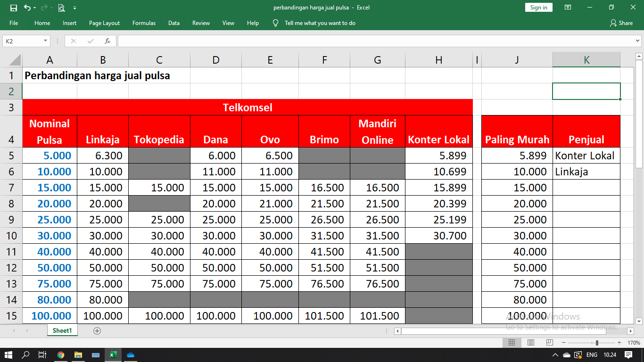Switch to Page Layout view icon
Image resolution: width=644 pixels, height=362 pixels.
click(x=531, y=343)
